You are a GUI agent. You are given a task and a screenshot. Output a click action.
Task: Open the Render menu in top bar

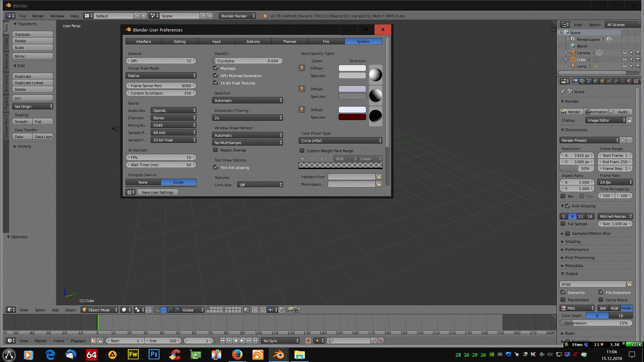38,16
